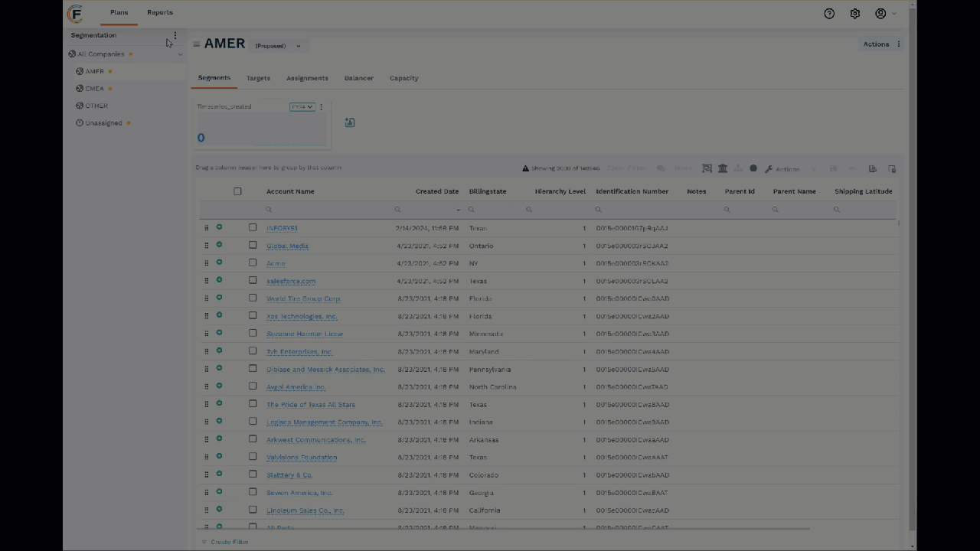Open the INFOSYS1 account link
Screen dimensions: 980x551
click(282, 228)
